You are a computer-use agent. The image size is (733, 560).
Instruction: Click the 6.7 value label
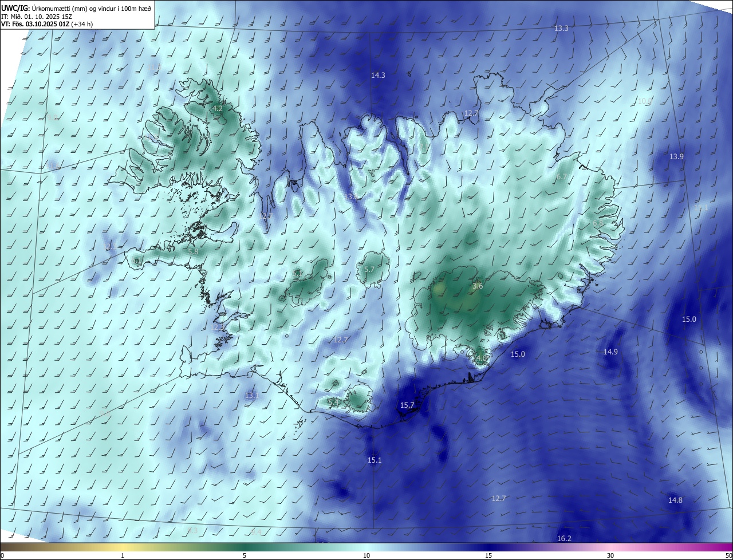[561, 177]
